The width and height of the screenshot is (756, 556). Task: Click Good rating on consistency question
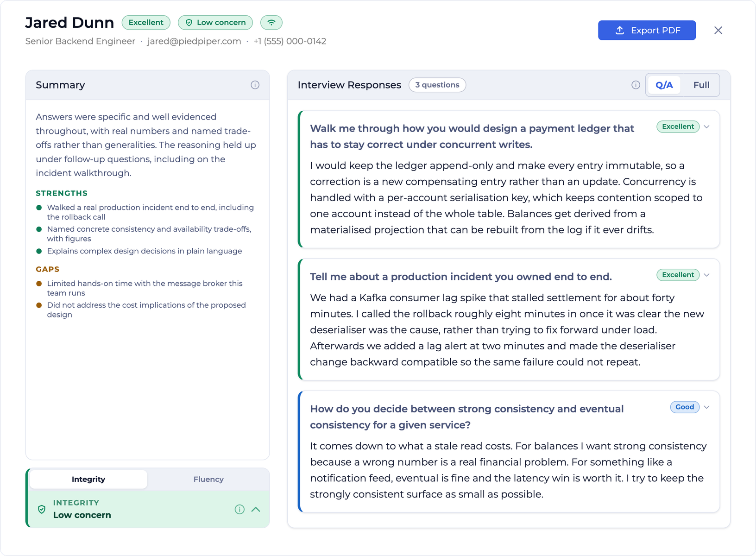coord(685,407)
